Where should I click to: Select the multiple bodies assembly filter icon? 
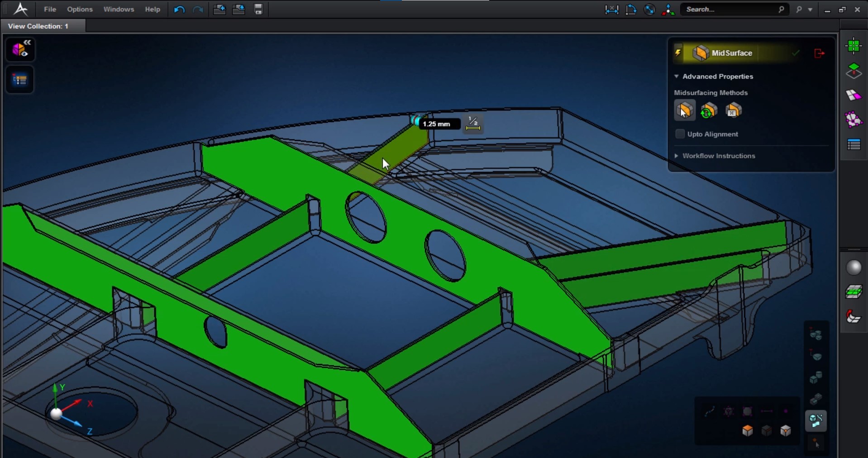pyautogui.click(x=816, y=334)
